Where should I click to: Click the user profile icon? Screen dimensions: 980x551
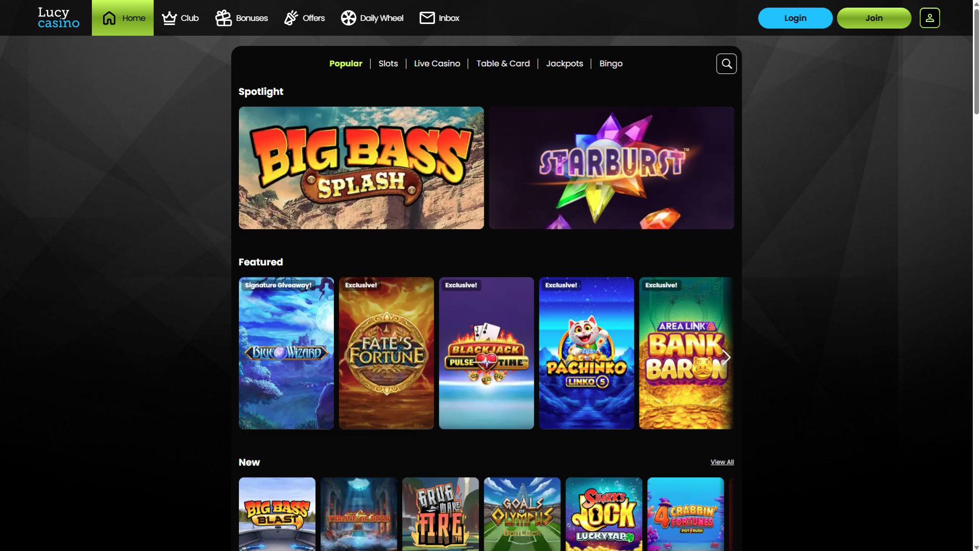[929, 18]
